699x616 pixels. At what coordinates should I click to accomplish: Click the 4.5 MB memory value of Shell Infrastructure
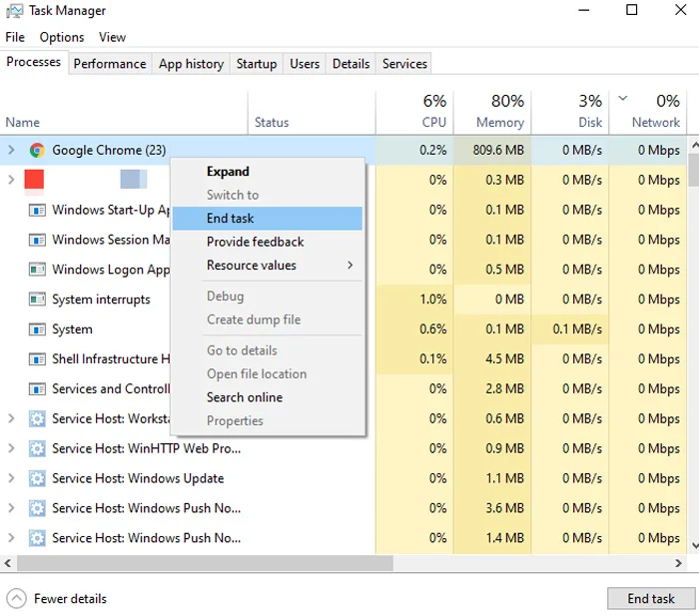pos(504,359)
